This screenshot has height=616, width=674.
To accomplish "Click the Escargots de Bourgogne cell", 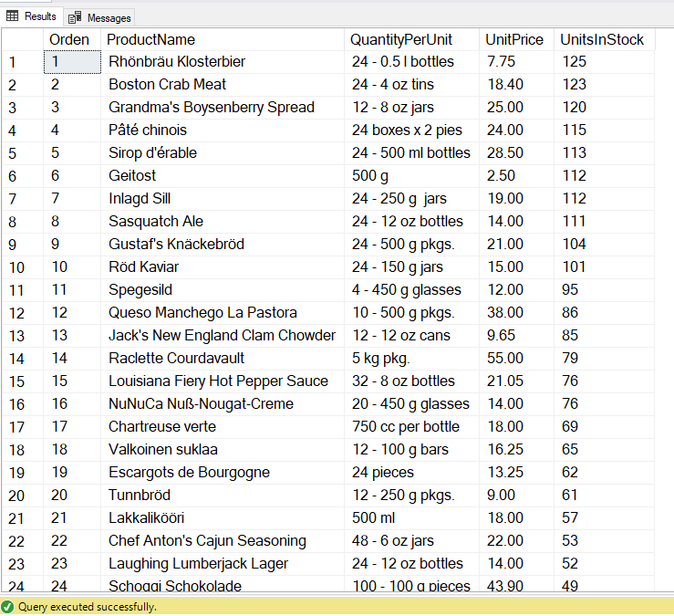I will point(223,473).
